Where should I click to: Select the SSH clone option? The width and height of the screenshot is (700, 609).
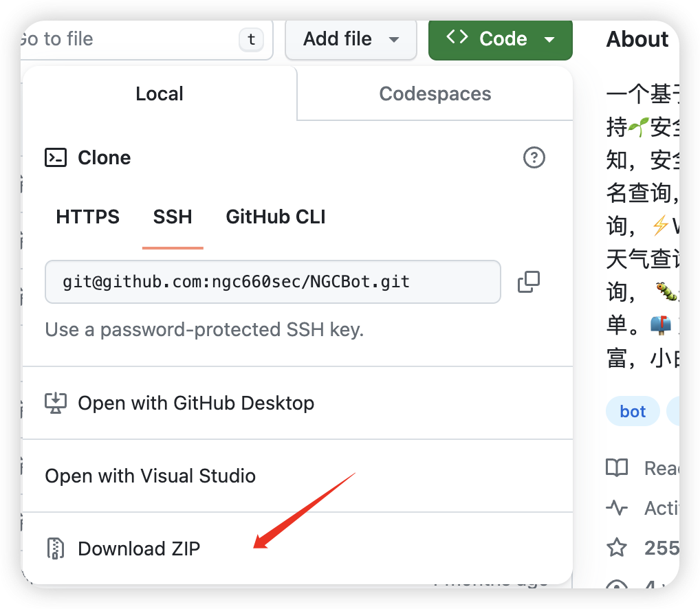pyautogui.click(x=173, y=217)
